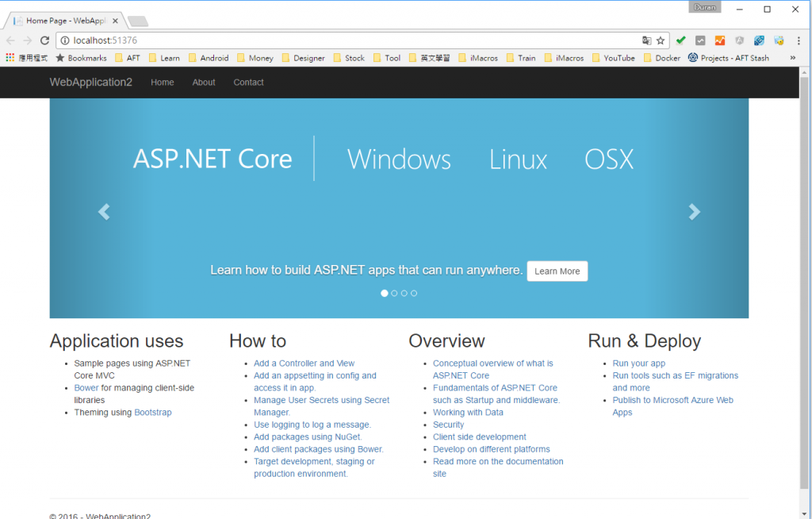Go to Home in the navbar
Screen dimensions: 812x519
pos(162,83)
